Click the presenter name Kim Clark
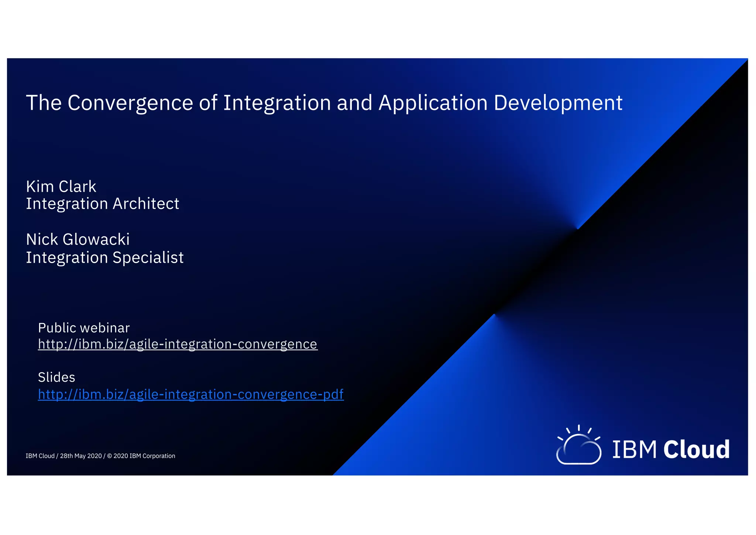756x535 pixels. [61, 187]
